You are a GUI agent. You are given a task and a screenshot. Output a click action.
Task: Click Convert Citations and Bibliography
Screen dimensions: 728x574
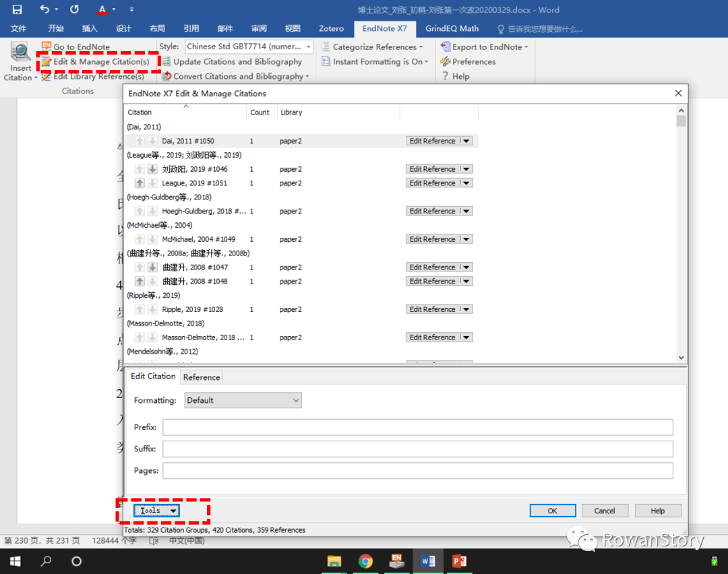click(x=235, y=76)
